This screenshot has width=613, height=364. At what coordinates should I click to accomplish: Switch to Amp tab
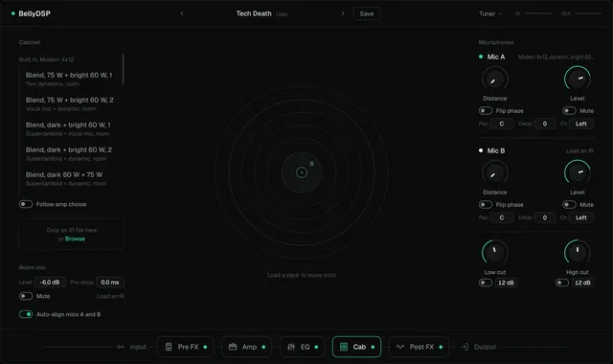click(x=247, y=347)
